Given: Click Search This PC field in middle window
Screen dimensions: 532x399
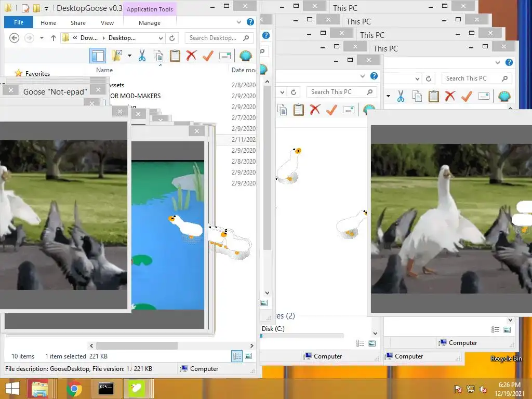Looking at the screenshot, I should click(x=342, y=92).
